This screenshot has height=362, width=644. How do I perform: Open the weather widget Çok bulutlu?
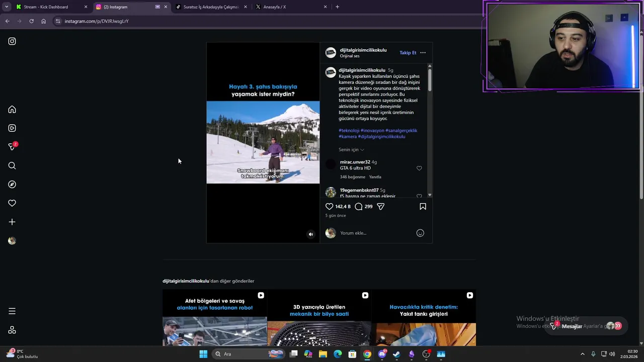tap(23, 354)
